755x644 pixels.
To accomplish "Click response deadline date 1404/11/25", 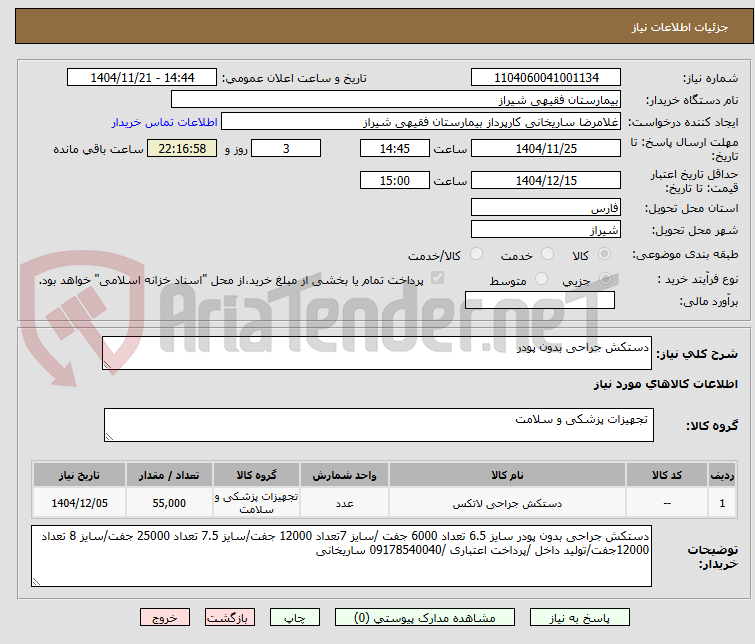I will [x=546, y=148].
